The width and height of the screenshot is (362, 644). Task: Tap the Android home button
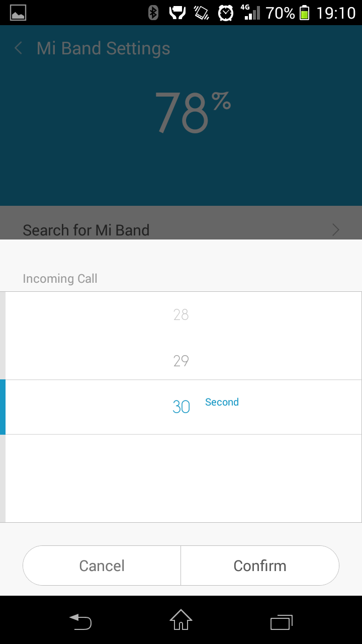click(181, 620)
